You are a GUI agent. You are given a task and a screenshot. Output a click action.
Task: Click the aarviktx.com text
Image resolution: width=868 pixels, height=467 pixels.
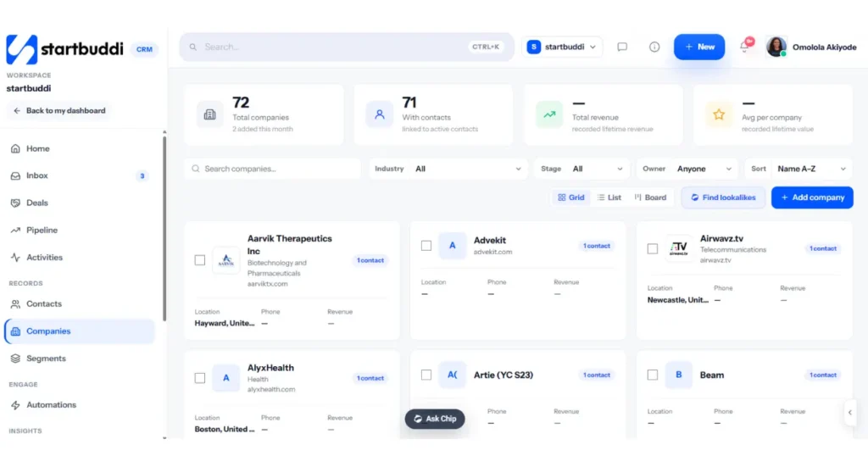pyautogui.click(x=267, y=284)
